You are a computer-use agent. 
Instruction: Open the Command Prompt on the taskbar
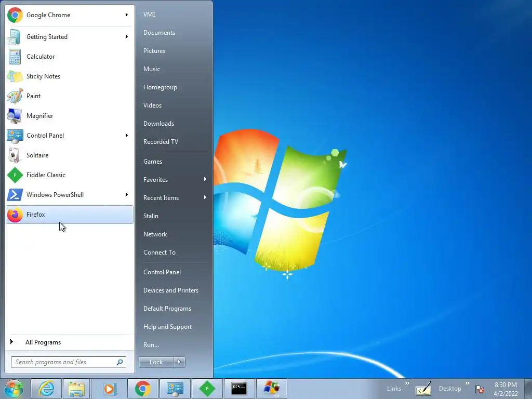tap(239, 389)
